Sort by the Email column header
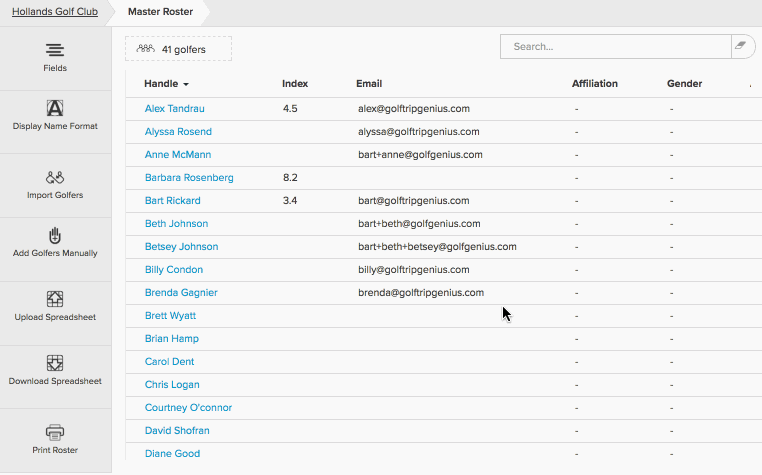 (369, 84)
